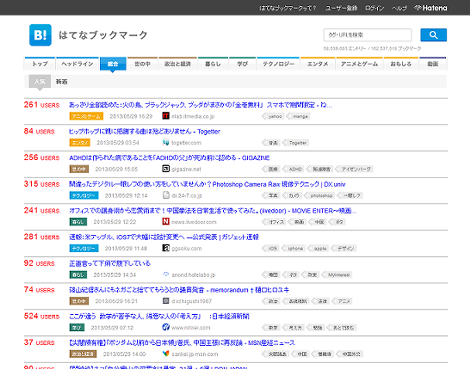Click the デザイン tag

[x=344, y=248]
